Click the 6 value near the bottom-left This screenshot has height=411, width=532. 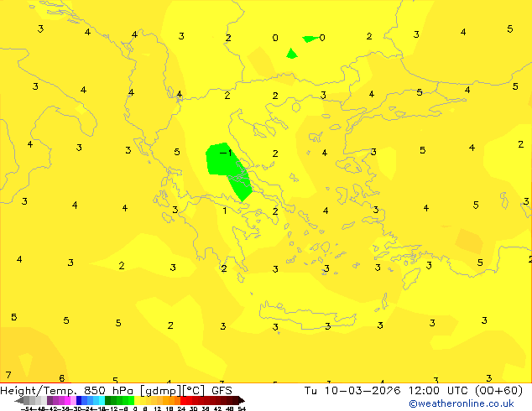(61, 378)
